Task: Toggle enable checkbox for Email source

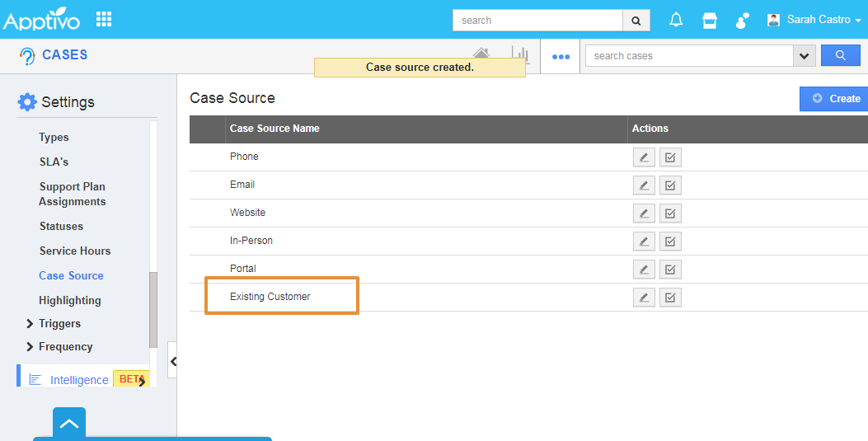Action: coord(670,185)
